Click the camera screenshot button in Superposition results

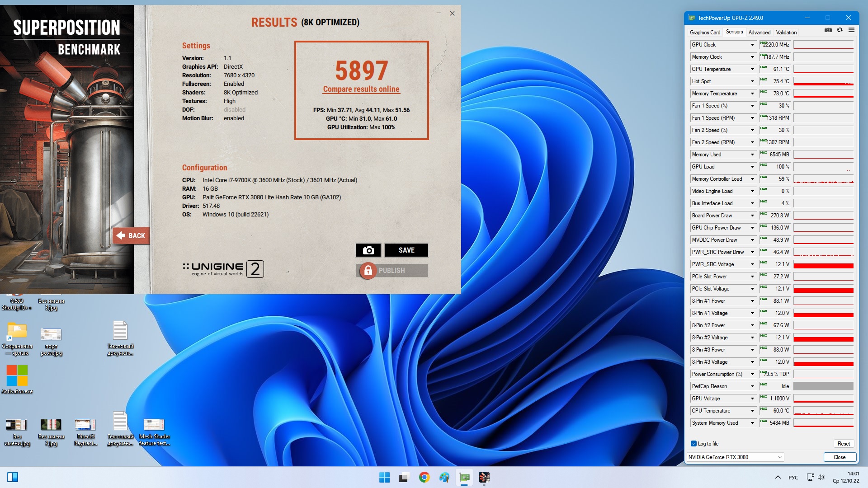pos(368,250)
